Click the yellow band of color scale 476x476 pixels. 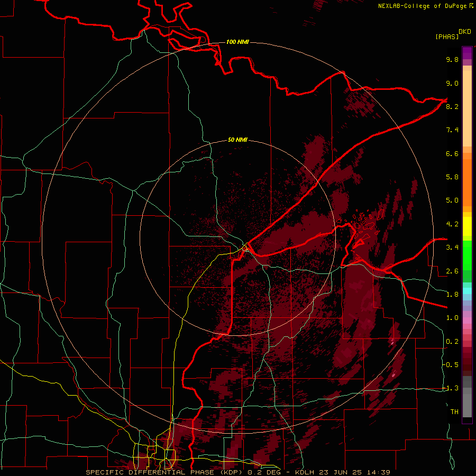pyautogui.click(x=467, y=226)
